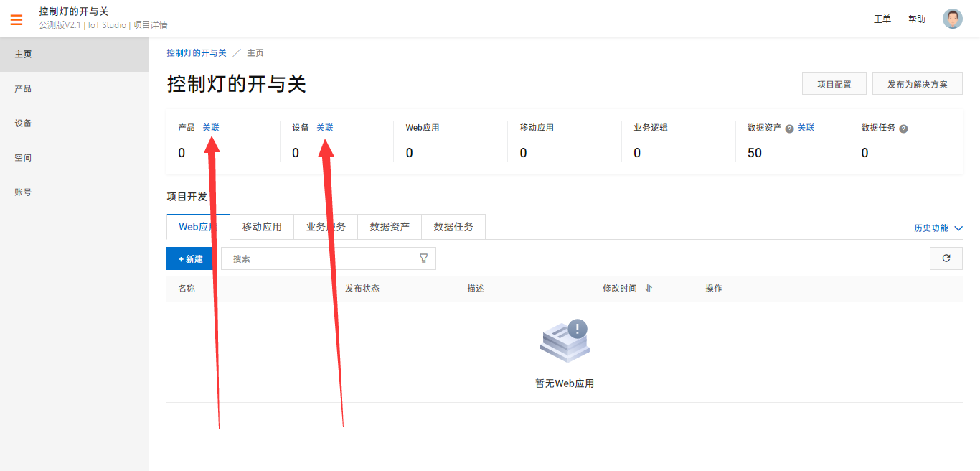The width and height of the screenshot is (980, 471).
Task: Open the 数据资产 tab
Action: pos(390,226)
